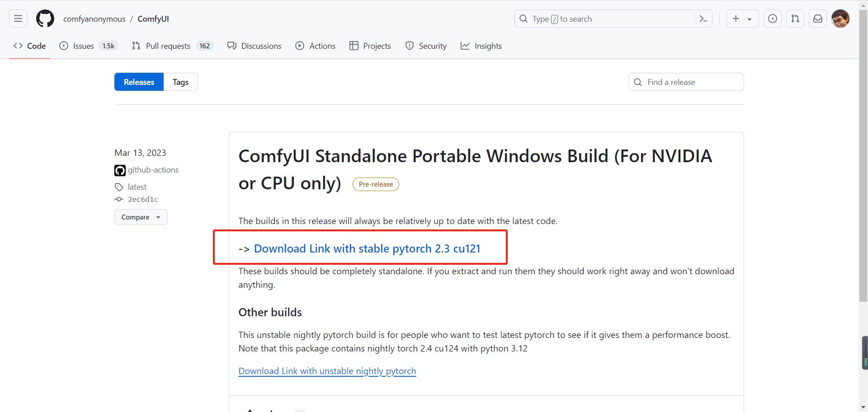Open the Insights tab
This screenshot has width=868, height=412.
[x=481, y=46]
